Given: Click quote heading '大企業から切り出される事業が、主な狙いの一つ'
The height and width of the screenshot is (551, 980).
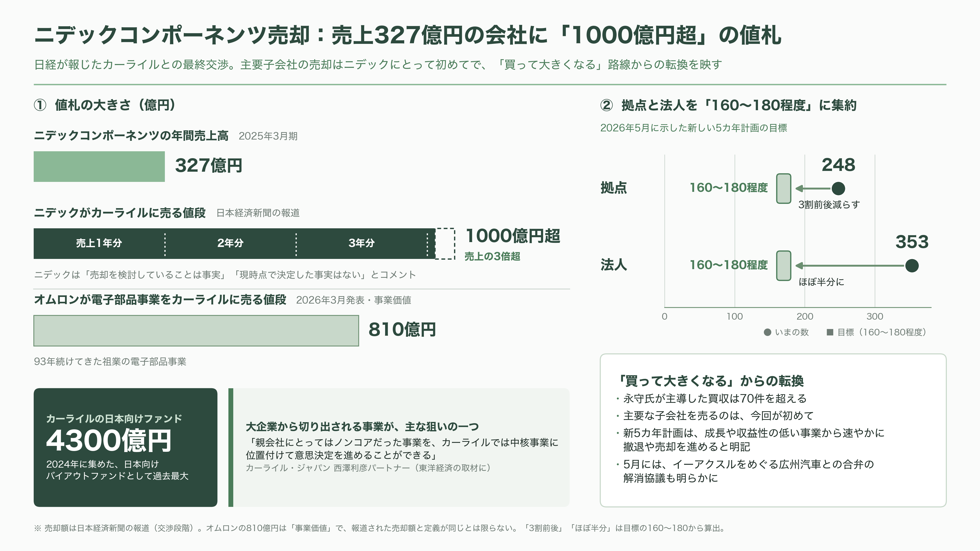Looking at the screenshot, I should [362, 427].
